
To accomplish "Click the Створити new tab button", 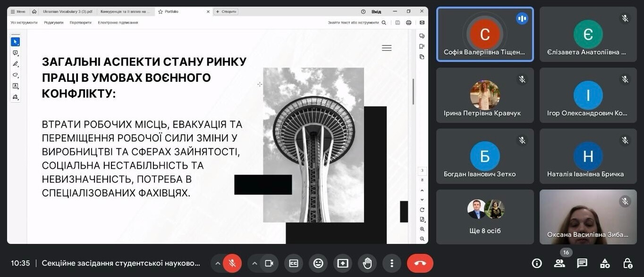I will coord(227,11).
